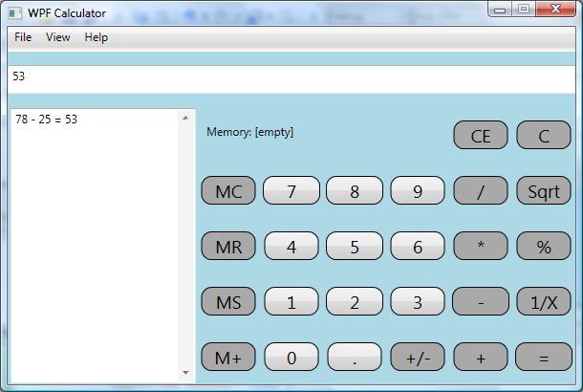Click the history scrollbar down arrow
The height and width of the screenshot is (392, 583).
[186, 372]
